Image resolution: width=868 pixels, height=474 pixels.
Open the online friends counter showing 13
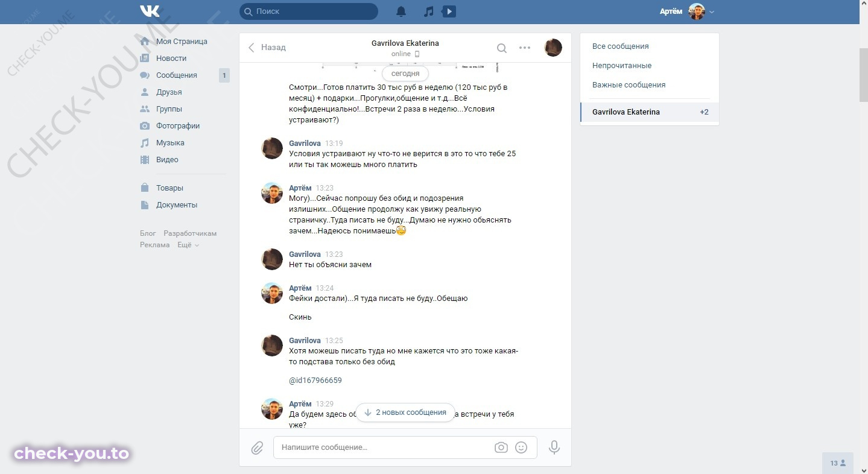click(838, 463)
